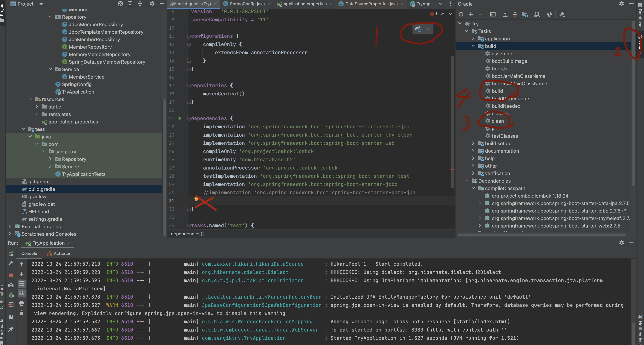Run dependencies block gutter arrow
644x345 pixels.
[180, 118]
